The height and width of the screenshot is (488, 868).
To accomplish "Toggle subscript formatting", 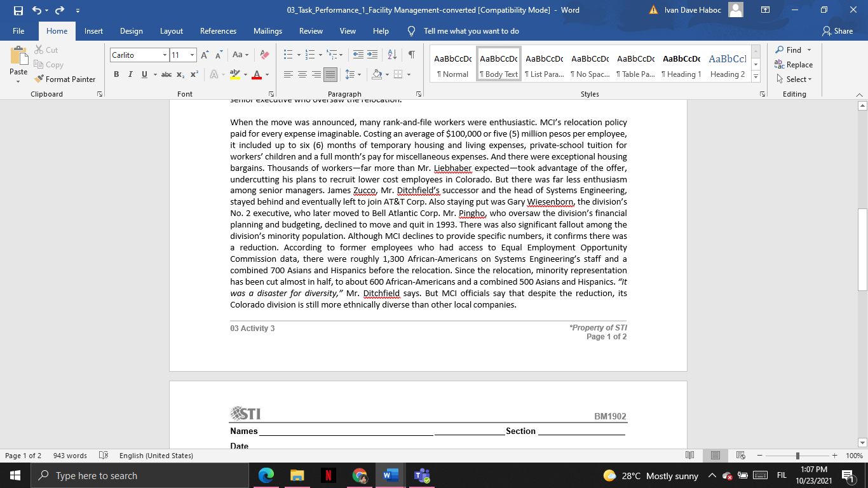I will click(x=180, y=74).
